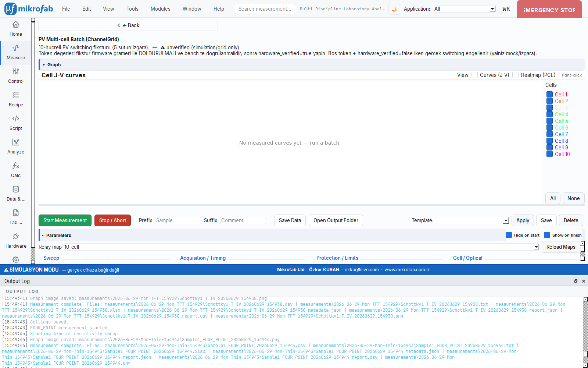Open the Analyze section
The height and width of the screenshot is (368, 588).
click(16, 146)
